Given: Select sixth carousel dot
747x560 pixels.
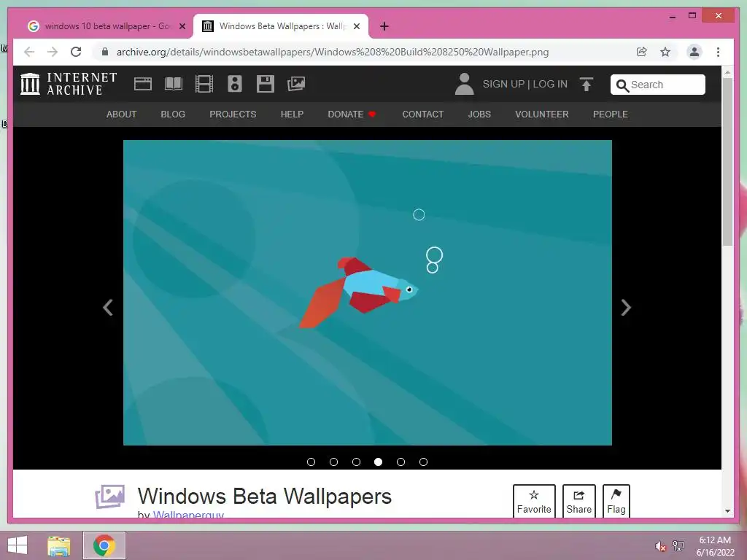Looking at the screenshot, I should click(423, 462).
